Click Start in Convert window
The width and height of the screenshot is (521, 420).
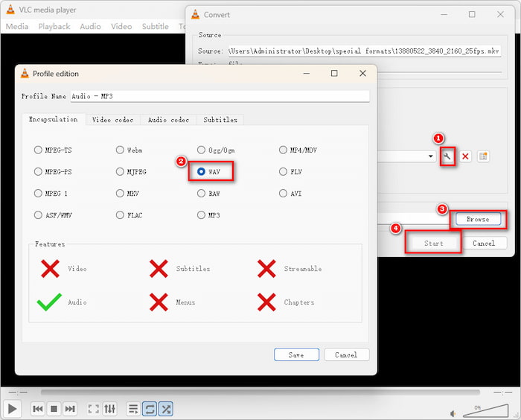pyautogui.click(x=434, y=243)
